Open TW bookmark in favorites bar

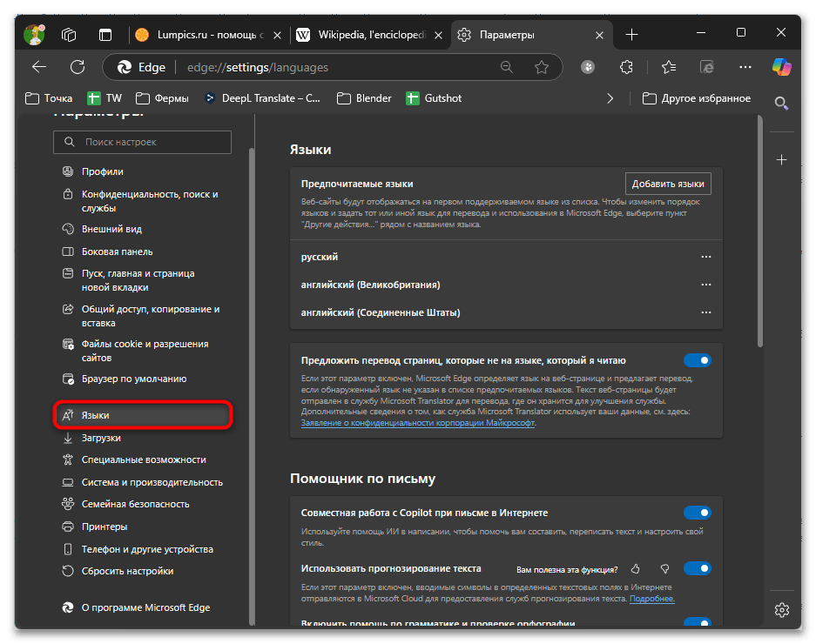105,98
